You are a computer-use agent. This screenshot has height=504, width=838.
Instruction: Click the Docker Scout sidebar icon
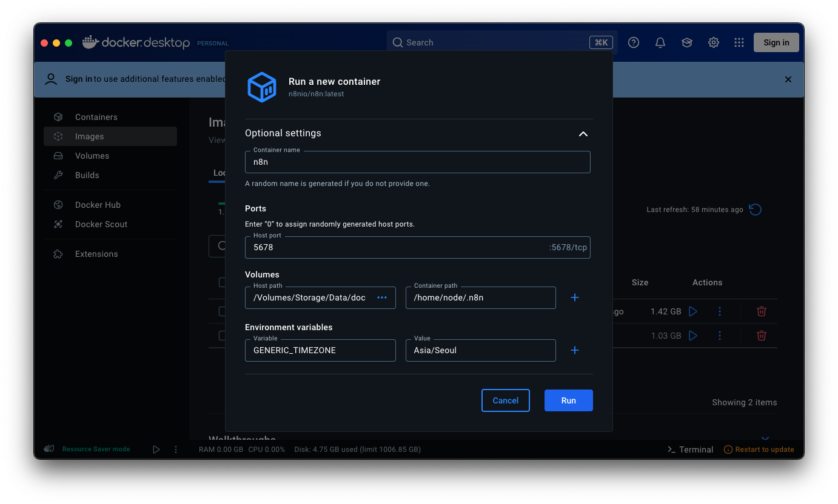[x=58, y=224]
